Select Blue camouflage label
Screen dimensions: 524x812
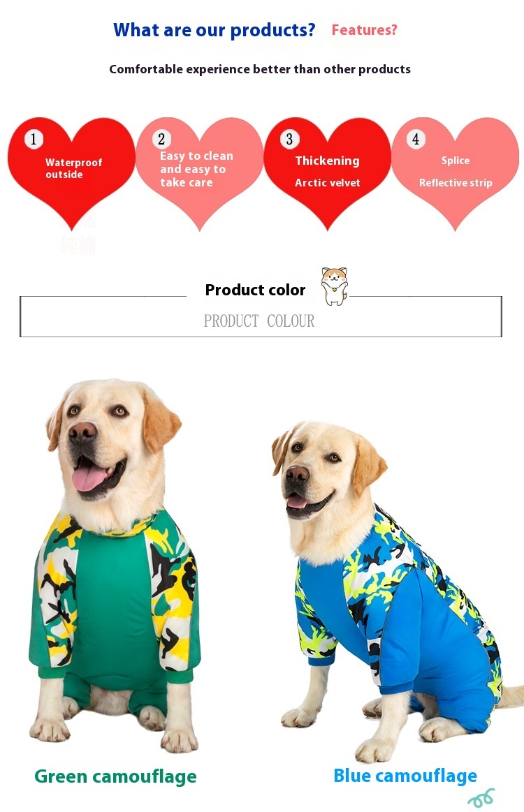[x=405, y=776]
